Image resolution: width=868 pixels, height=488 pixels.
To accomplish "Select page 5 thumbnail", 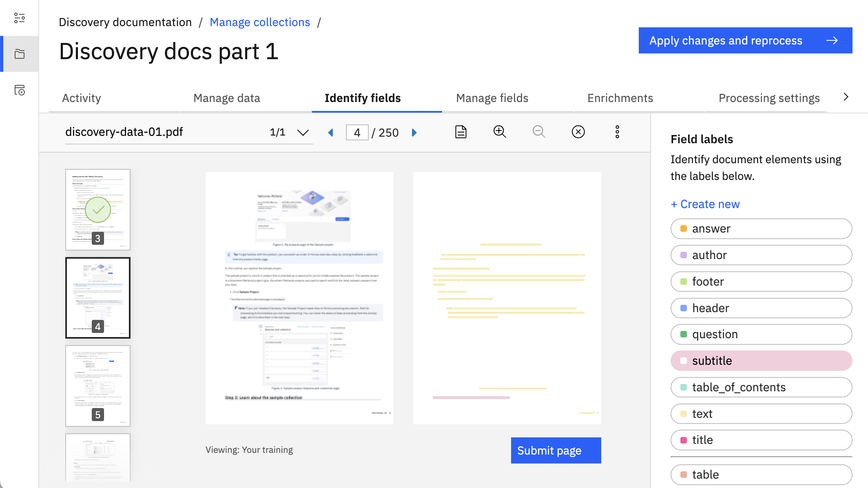I will pyautogui.click(x=97, y=386).
